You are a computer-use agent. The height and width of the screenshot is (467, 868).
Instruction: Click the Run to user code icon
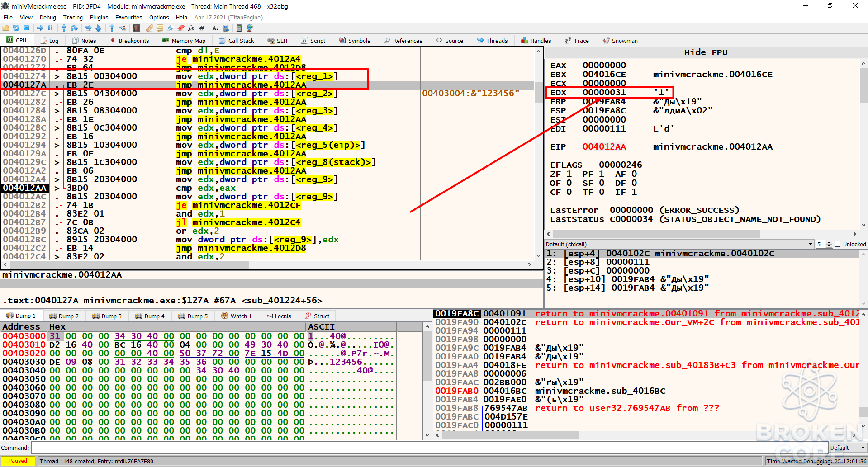pos(123,28)
